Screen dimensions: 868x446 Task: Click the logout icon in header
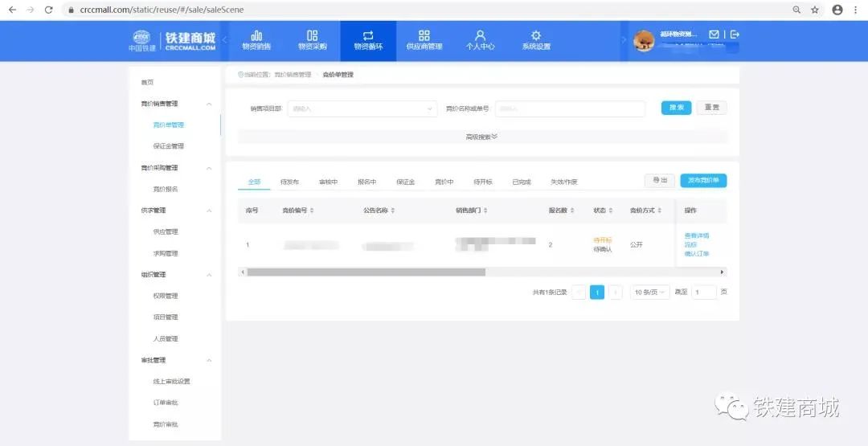point(735,35)
